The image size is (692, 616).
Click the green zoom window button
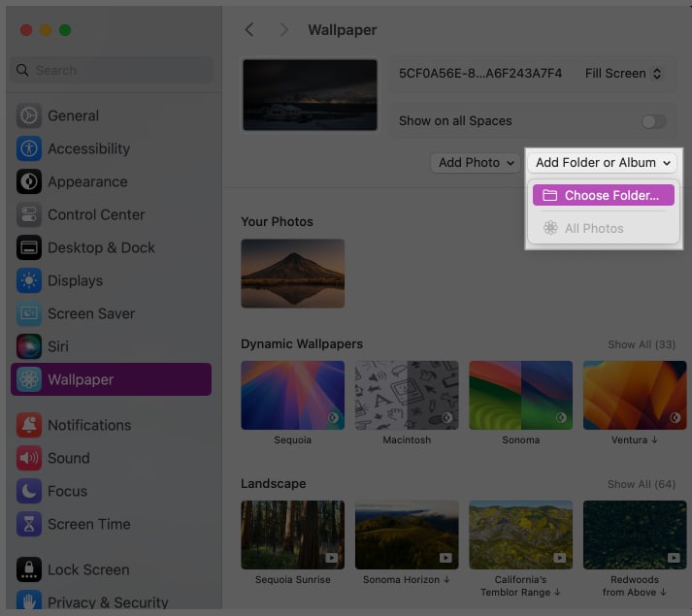(x=65, y=30)
